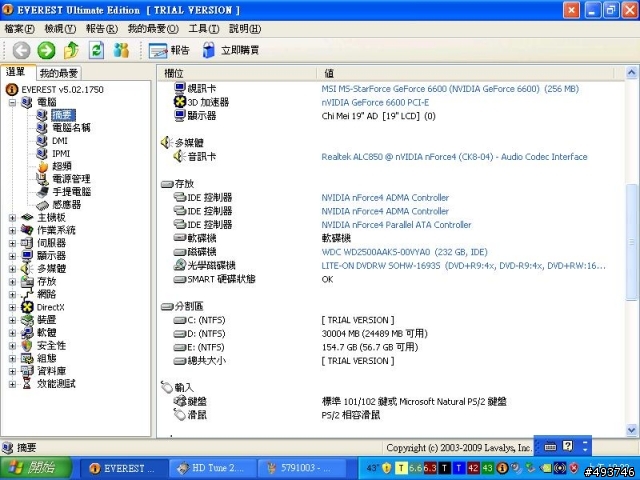Viewport: 640px width, 480px height.
Task: Switch to the 我的最愛 tab in sidebar
Action: tap(59, 73)
